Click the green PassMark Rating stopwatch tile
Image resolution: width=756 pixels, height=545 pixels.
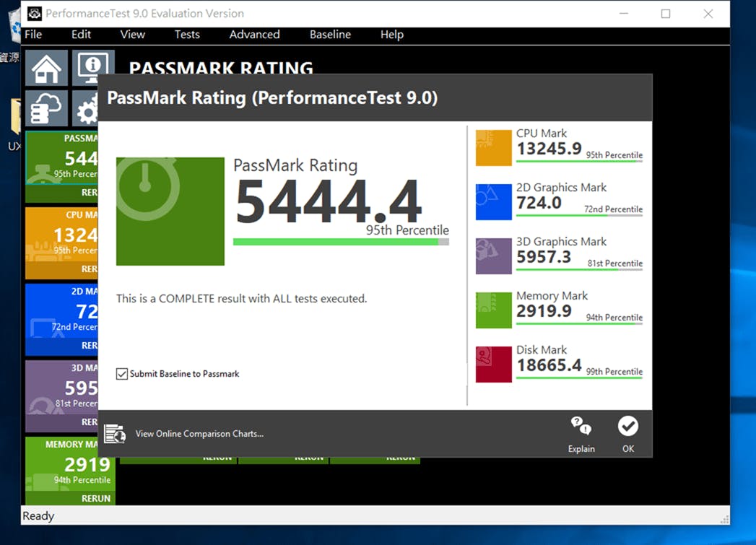[170, 212]
